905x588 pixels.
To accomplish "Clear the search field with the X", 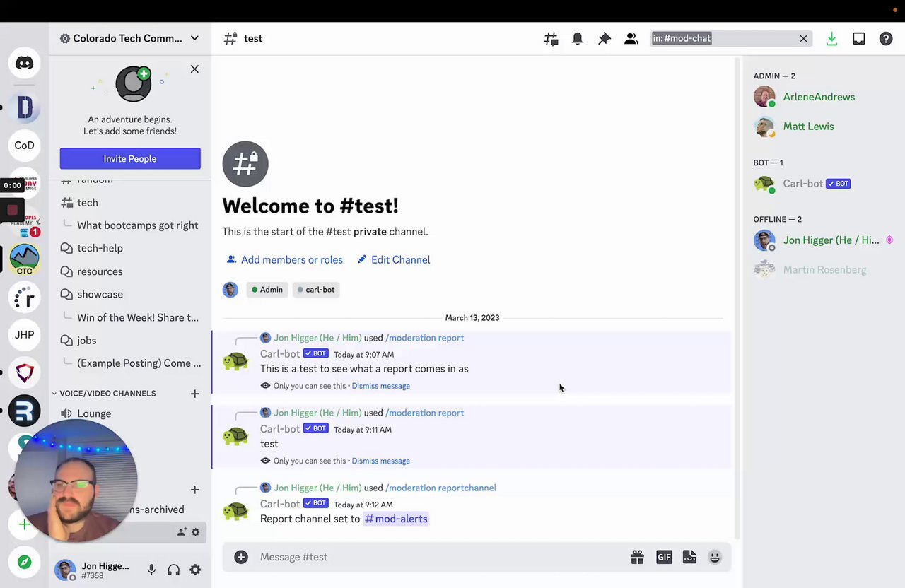I will click(x=803, y=39).
